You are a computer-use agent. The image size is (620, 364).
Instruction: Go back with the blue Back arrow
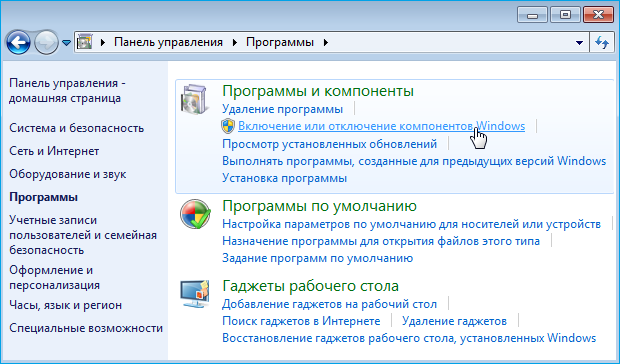[18, 42]
